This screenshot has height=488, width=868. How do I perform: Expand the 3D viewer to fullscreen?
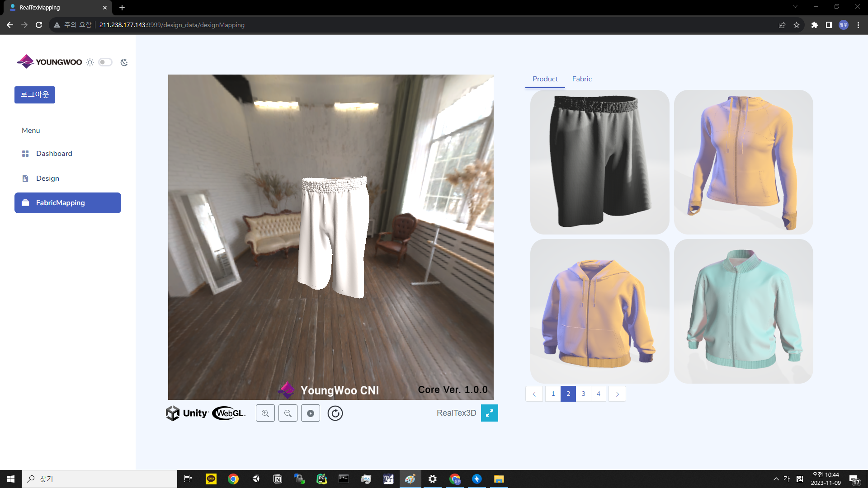pyautogui.click(x=489, y=413)
